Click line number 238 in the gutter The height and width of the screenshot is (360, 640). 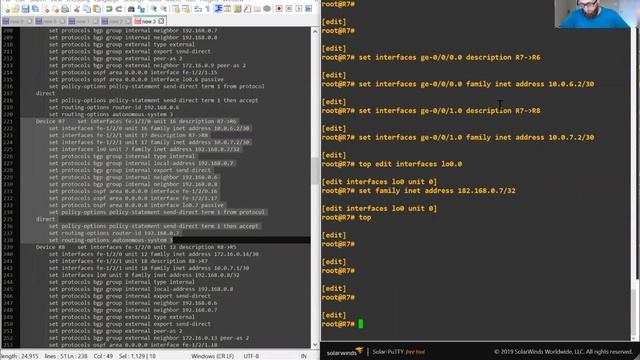pos(8,240)
